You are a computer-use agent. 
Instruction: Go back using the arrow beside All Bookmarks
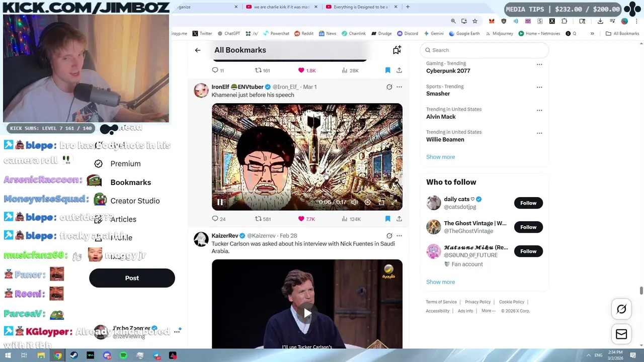tap(198, 50)
